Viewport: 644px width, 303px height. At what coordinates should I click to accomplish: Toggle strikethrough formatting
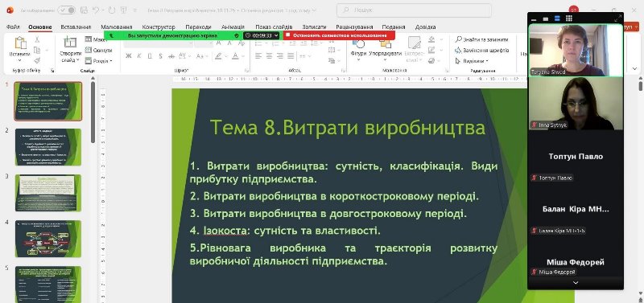171,55
